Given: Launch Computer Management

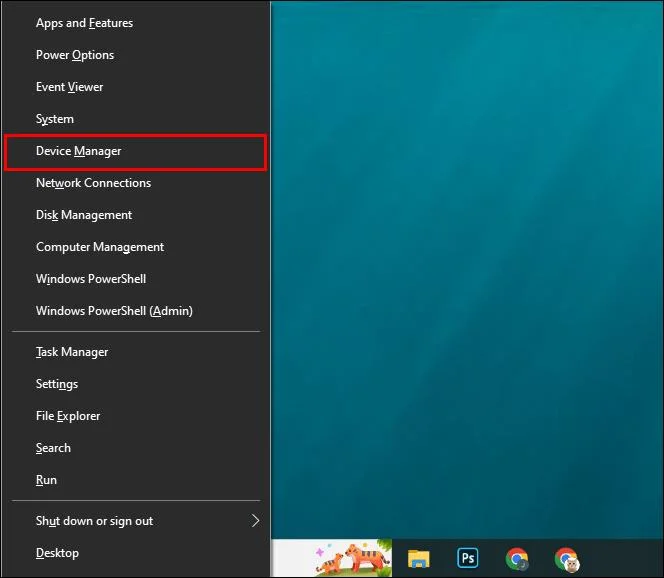Looking at the screenshot, I should pos(136,247).
